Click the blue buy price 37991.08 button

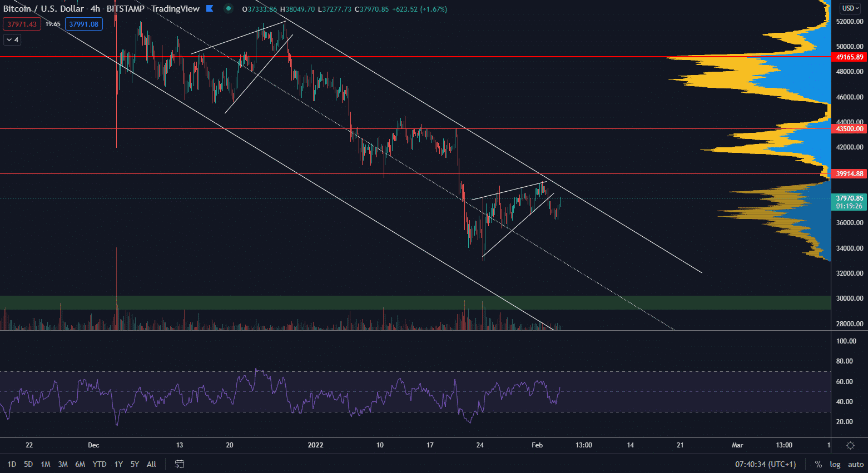coord(84,24)
